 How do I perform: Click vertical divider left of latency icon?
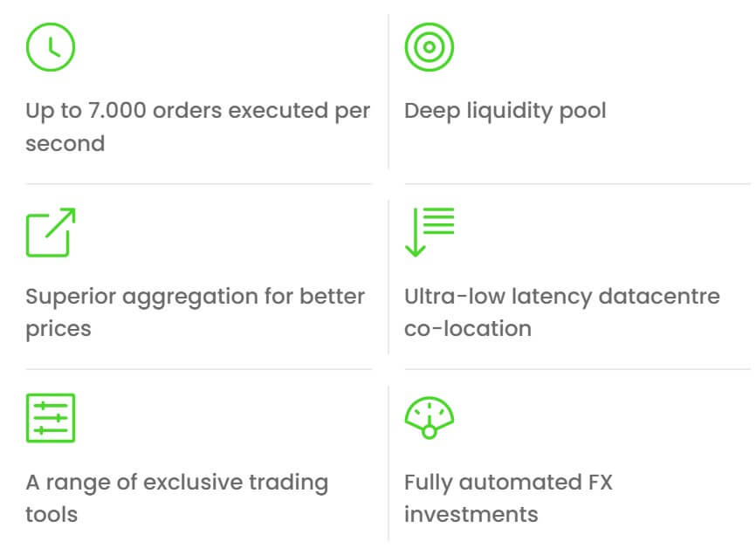pos(388,277)
